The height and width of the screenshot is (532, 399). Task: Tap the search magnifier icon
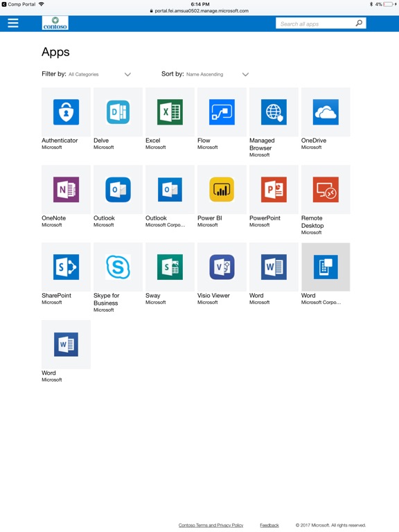359,23
